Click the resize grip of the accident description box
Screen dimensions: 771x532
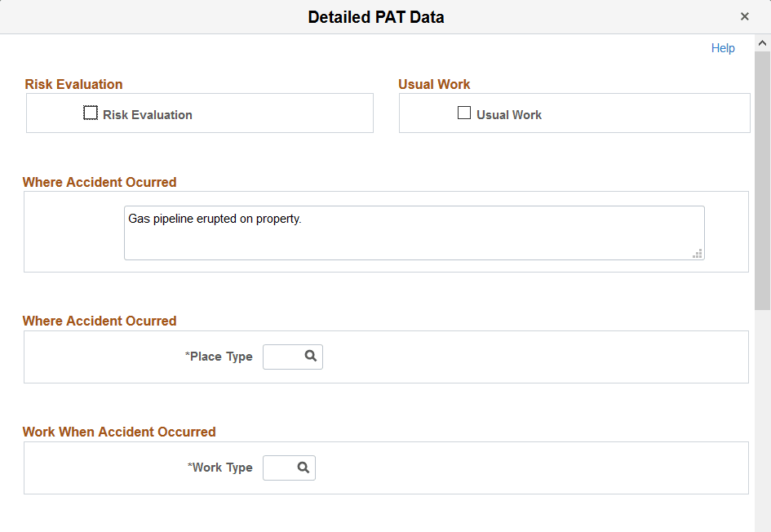click(698, 254)
